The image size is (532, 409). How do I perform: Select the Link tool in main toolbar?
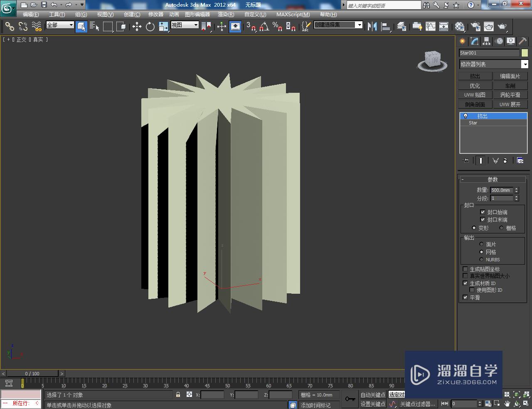pyautogui.click(x=9, y=27)
